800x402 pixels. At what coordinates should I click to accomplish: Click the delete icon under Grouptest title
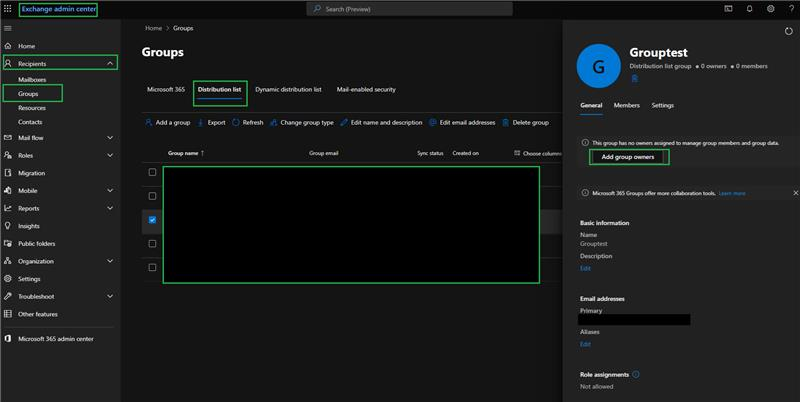pos(635,79)
